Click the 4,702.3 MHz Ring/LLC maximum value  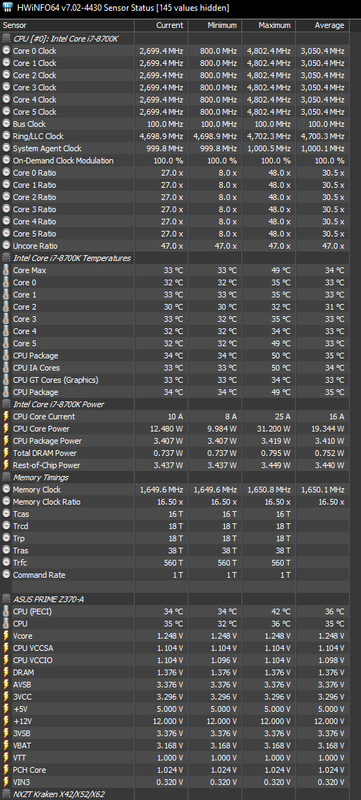[x=269, y=136]
